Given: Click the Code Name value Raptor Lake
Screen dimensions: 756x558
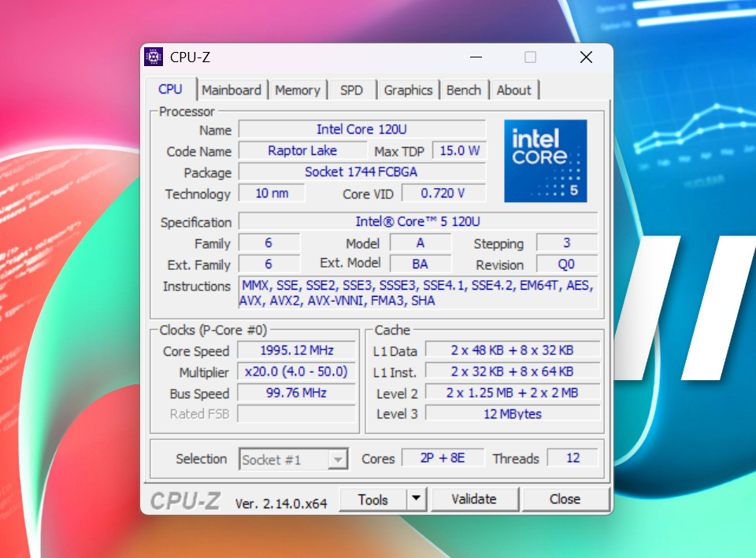Looking at the screenshot, I should tap(302, 150).
